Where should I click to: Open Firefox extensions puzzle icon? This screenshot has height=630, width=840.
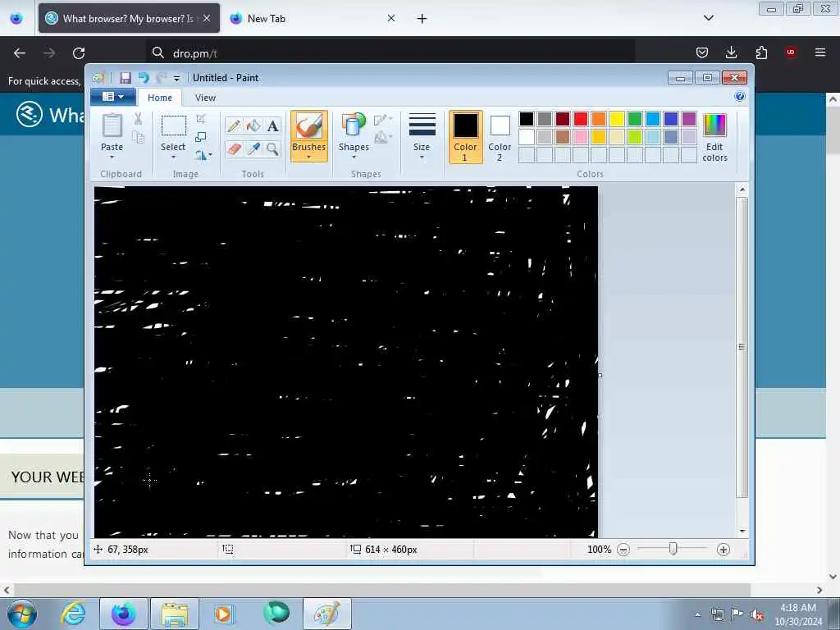coord(761,52)
